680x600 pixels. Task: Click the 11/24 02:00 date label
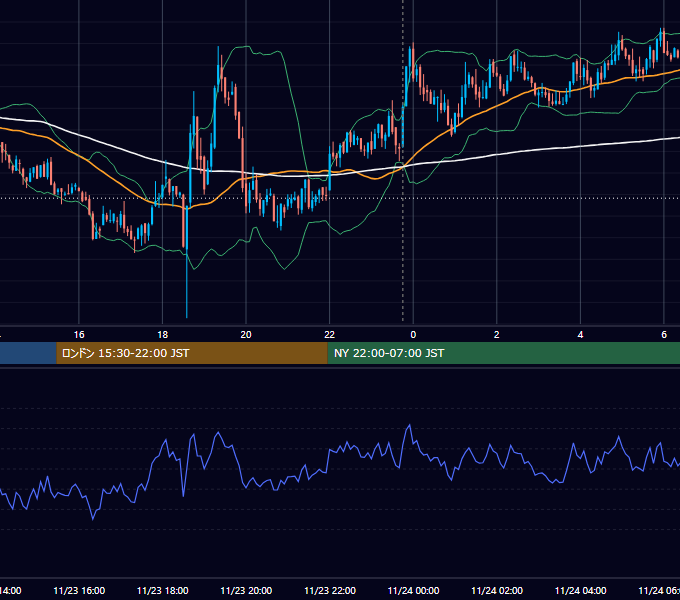tap(497, 590)
